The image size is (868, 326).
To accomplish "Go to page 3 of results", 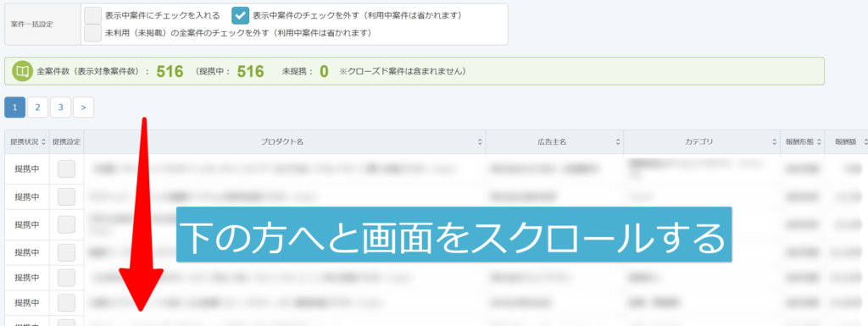I will point(60,108).
